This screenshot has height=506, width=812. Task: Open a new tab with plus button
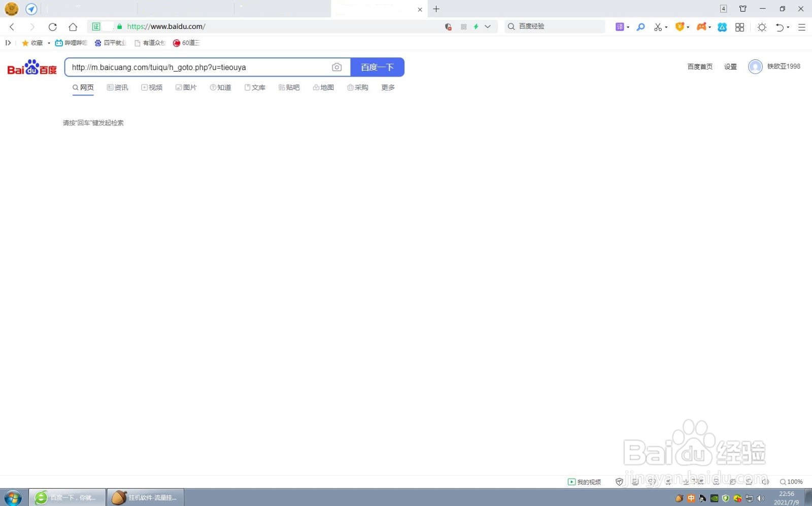(x=436, y=9)
